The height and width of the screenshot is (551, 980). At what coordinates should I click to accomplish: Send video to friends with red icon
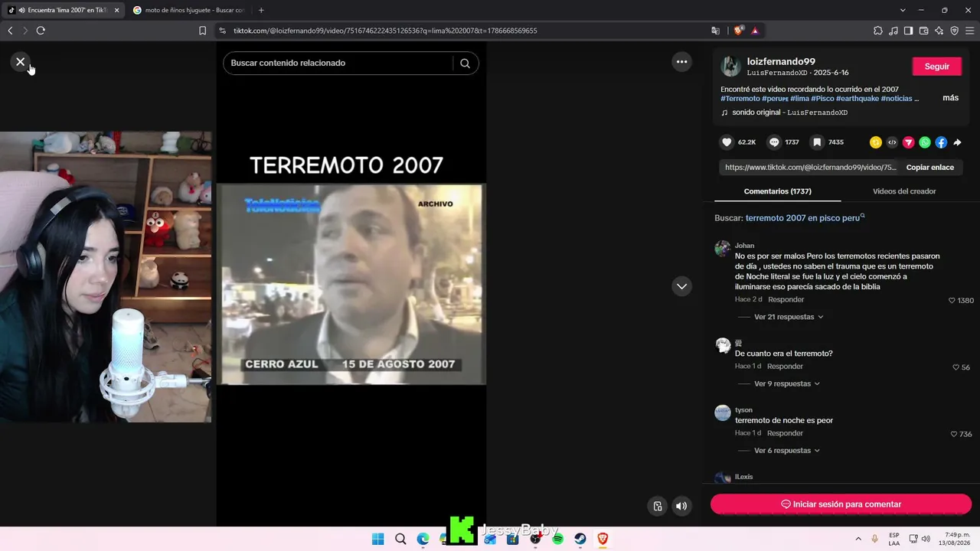pyautogui.click(x=909, y=142)
